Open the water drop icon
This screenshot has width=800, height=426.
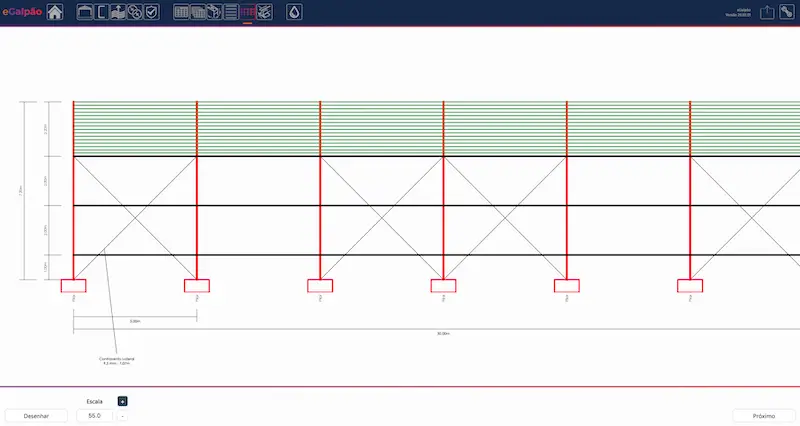pos(293,12)
